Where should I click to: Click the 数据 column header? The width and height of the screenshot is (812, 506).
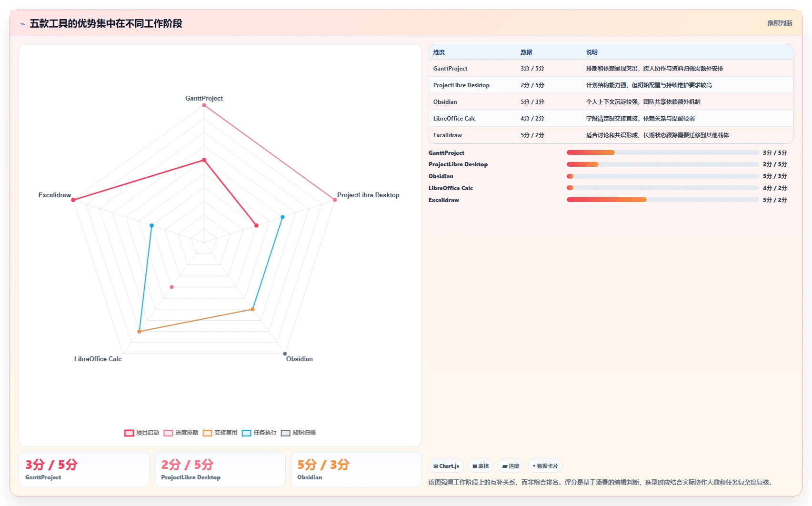526,52
